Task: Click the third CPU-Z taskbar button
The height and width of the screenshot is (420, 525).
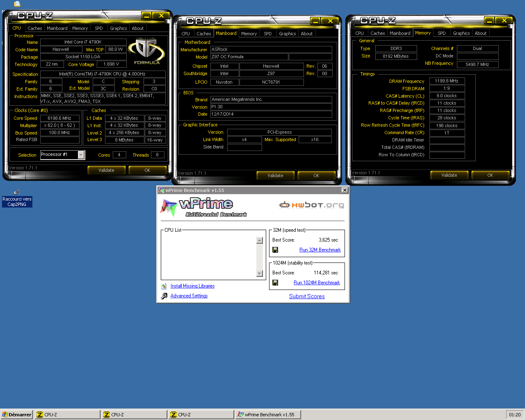Action: (x=201, y=415)
